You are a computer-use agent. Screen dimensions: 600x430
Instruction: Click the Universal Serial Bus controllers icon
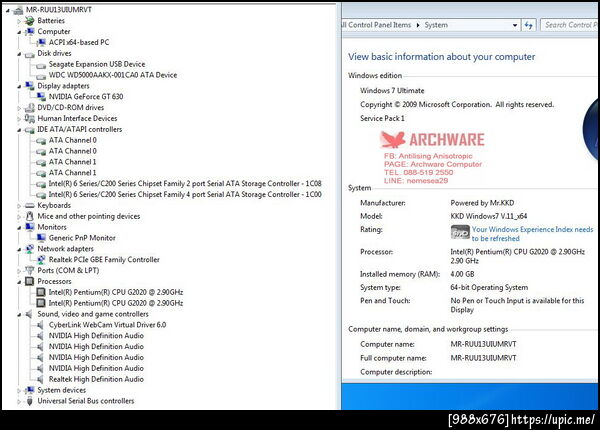(29, 401)
